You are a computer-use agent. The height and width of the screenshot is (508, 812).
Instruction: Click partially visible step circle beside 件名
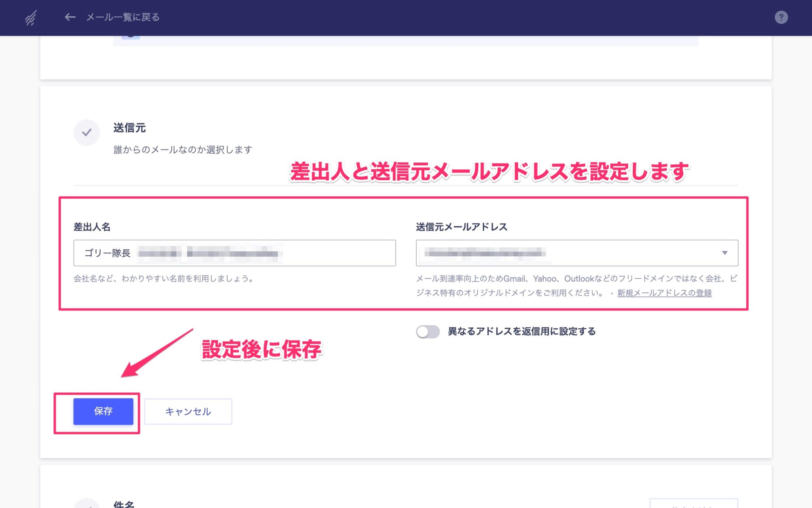pyautogui.click(x=86, y=504)
